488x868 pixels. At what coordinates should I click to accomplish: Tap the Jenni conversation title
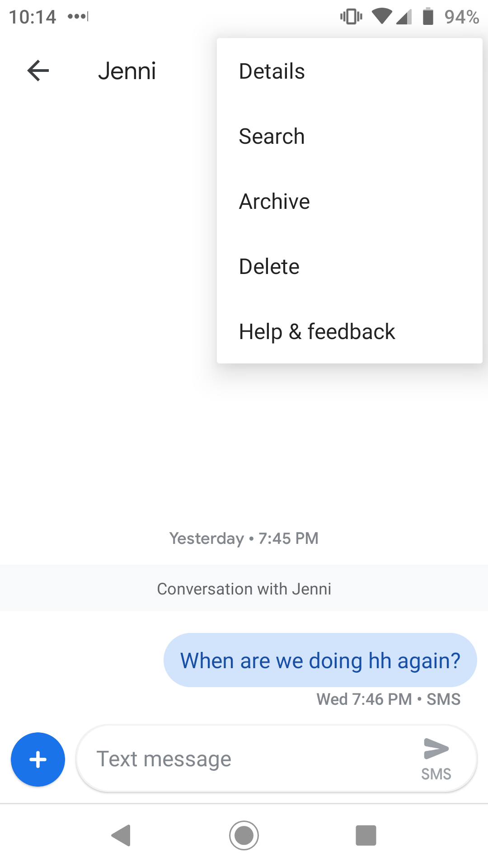[x=127, y=71]
